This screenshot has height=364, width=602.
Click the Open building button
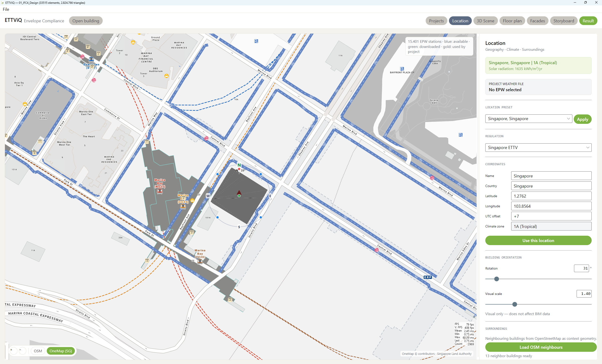click(x=86, y=21)
